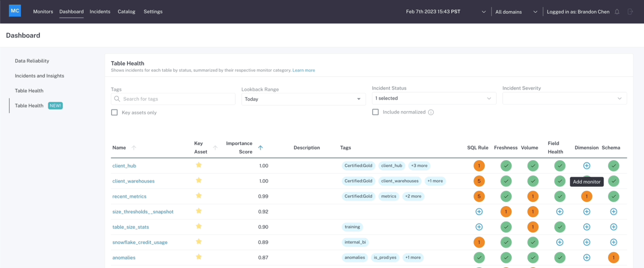Open SQL Rule incidents badge for client_hub
Viewport: 644px width, 268px height.
tap(479, 166)
